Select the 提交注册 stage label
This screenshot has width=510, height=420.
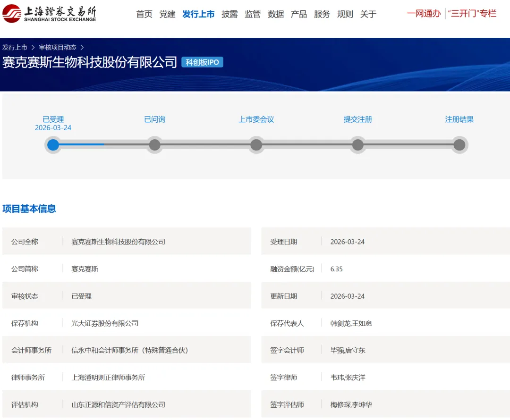point(358,119)
